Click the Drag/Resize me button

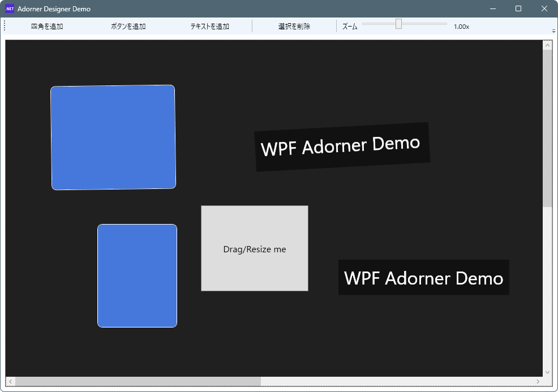tap(255, 249)
